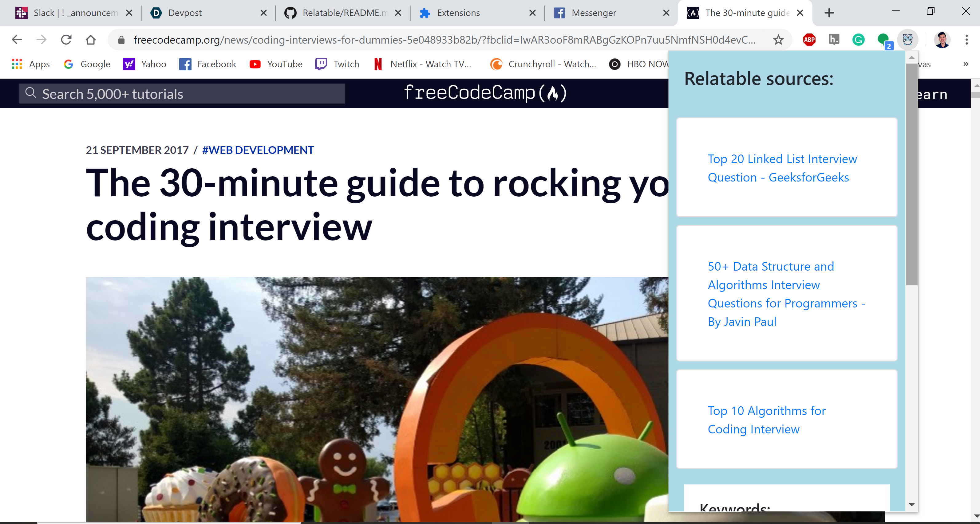Open the Chrome profile avatar
The width and height of the screenshot is (980, 524).
[x=942, y=40]
